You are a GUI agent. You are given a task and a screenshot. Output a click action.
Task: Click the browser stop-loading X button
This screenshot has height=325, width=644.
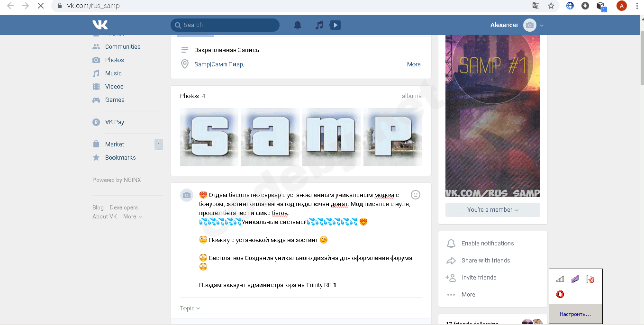click(40, 6)
